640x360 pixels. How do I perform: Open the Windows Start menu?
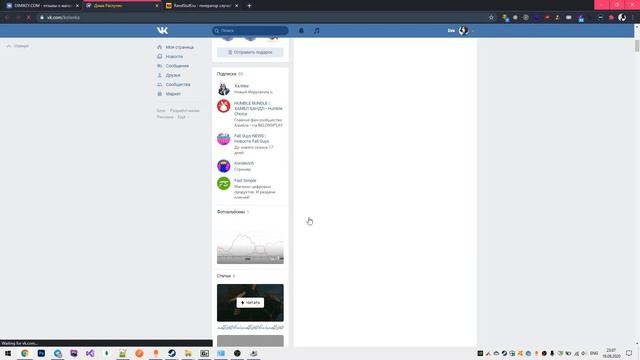(8, 353)
